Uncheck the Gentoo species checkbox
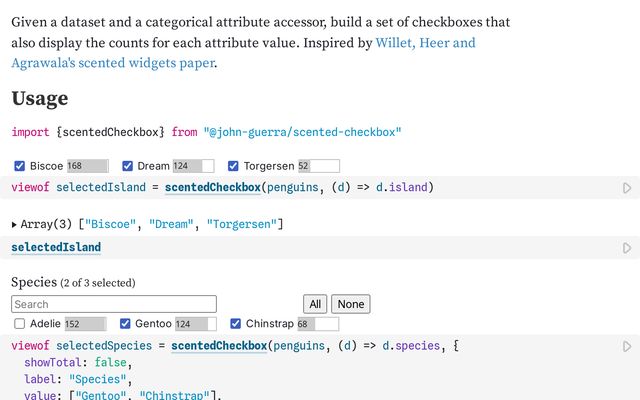The width and height of the screenshot is (640, 400). point(126,324)
